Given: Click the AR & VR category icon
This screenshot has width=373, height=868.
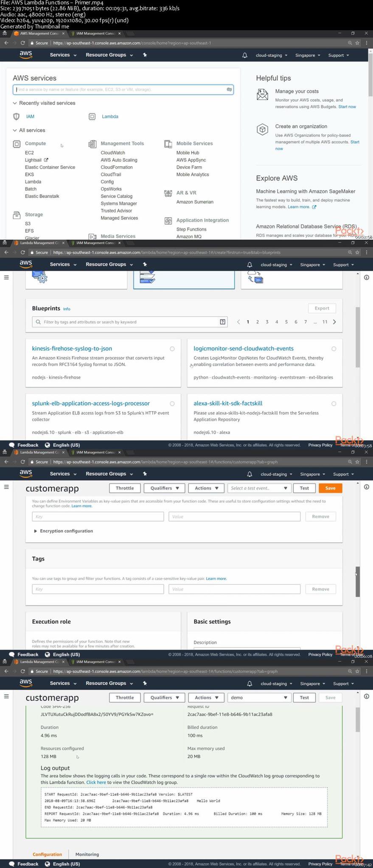Looking at the screenshot, I should (168, 193).
